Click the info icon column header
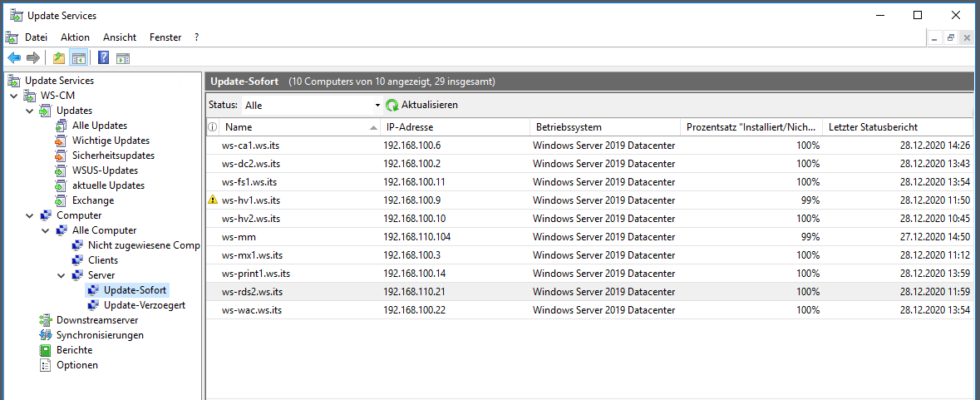The image size is (980, 400). click(x=213, y=127)
